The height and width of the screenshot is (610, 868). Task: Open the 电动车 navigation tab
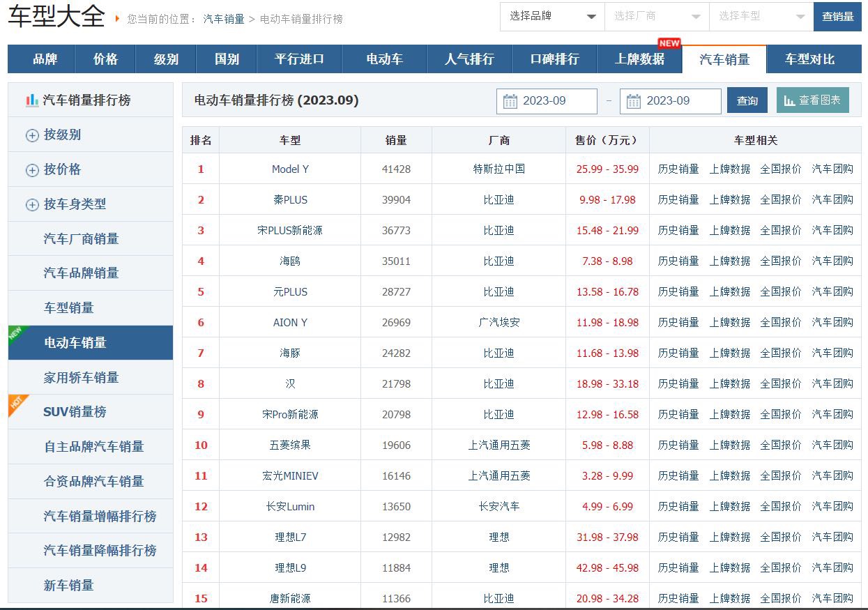(384, 59)
